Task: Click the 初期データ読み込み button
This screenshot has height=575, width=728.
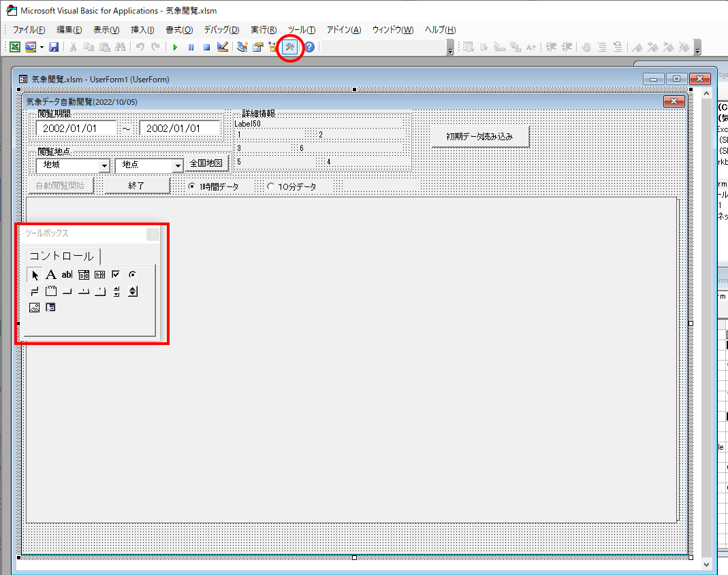Action: click(x=479, y=136)
